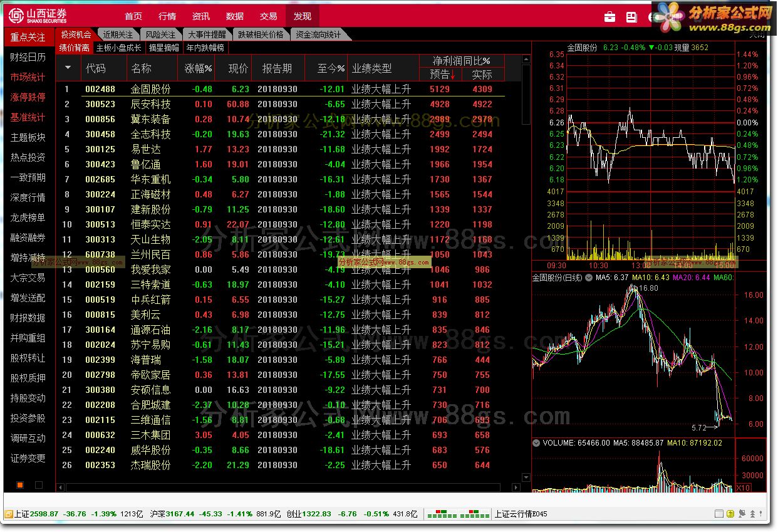Click the Shanxi Securities logo
Image resolution: width=778 pixels, height=532 pixels.
click(38, 16)
